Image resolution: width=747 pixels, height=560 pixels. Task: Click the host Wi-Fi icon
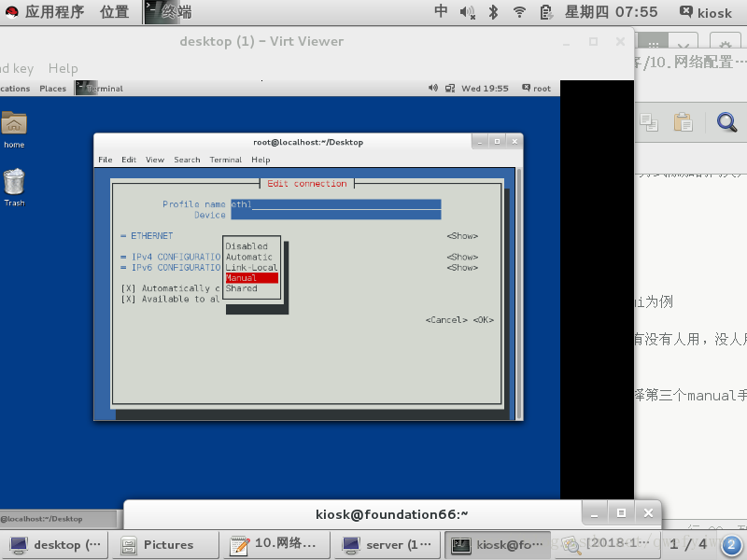[x=519, y=12]
